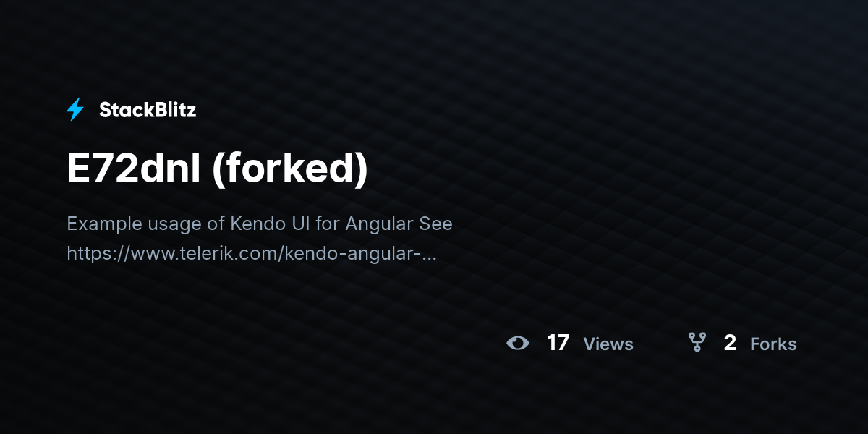868x434 pixels.
Task: Click the E72dnl word in title
Action: coord(134,169)
